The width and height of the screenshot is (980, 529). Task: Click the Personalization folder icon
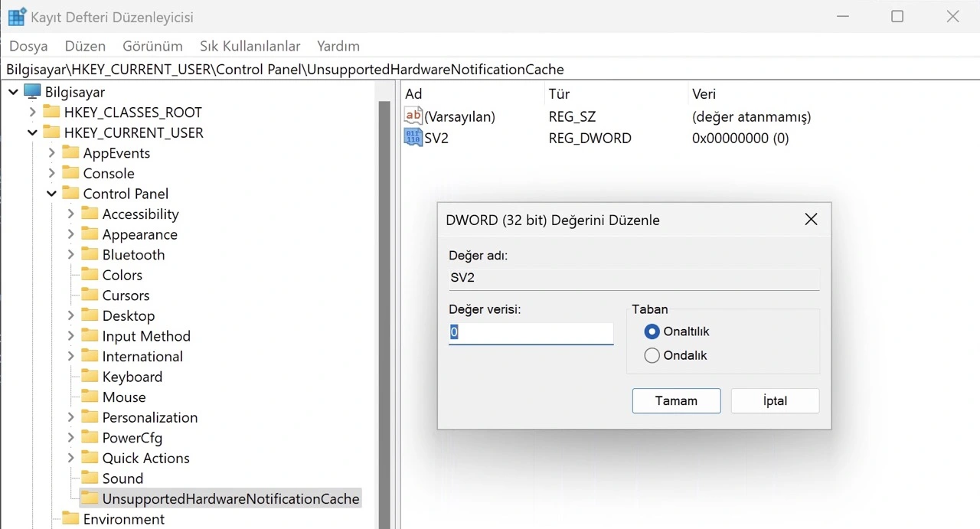pos(90,417)
